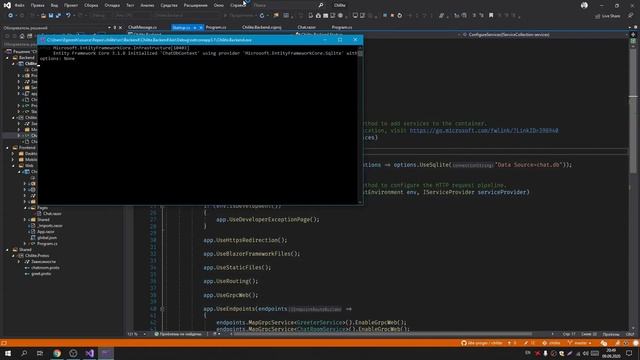Select App.razor in Solution Explorer
The height and width of the screenshot is (360, 640).
click(45, 232)
